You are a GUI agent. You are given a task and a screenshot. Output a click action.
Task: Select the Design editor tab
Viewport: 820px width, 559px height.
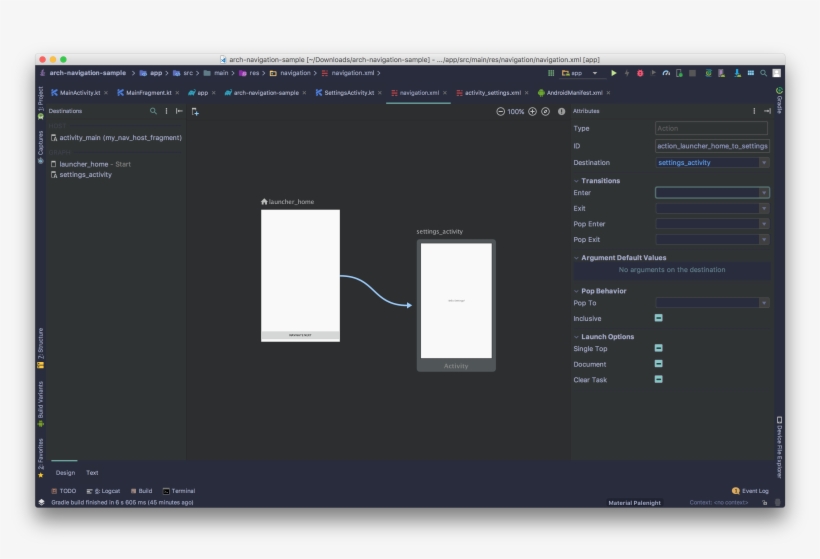[65, 473]
